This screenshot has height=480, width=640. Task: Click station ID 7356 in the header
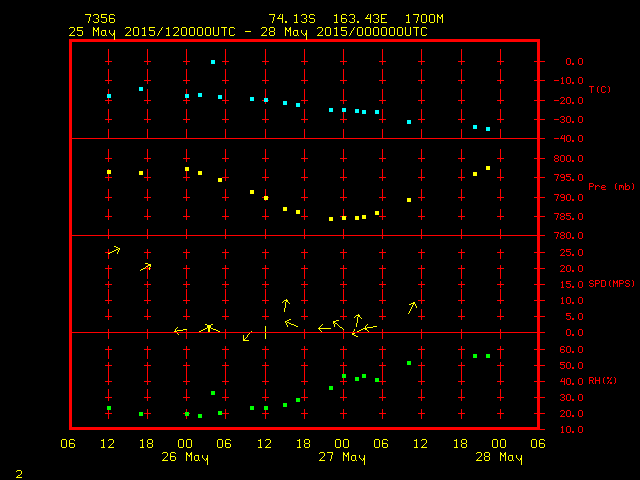tap(99, 19)
